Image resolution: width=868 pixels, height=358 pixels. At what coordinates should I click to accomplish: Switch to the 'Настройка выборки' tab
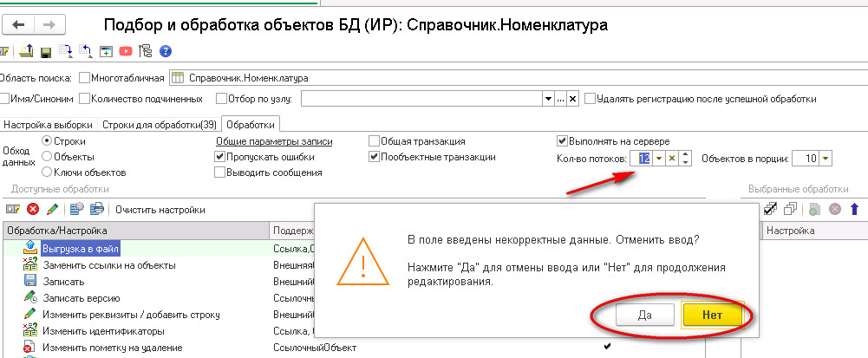[49, 124]
